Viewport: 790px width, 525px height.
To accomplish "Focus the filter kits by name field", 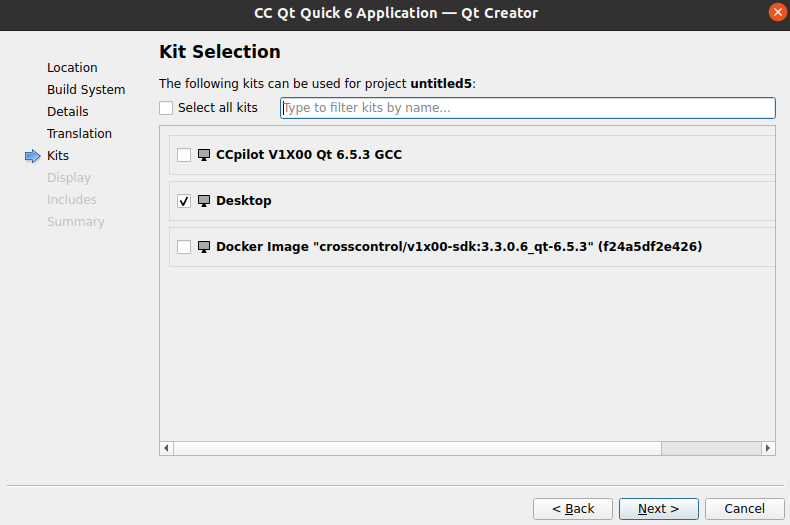I will click(x=527, y=108).
